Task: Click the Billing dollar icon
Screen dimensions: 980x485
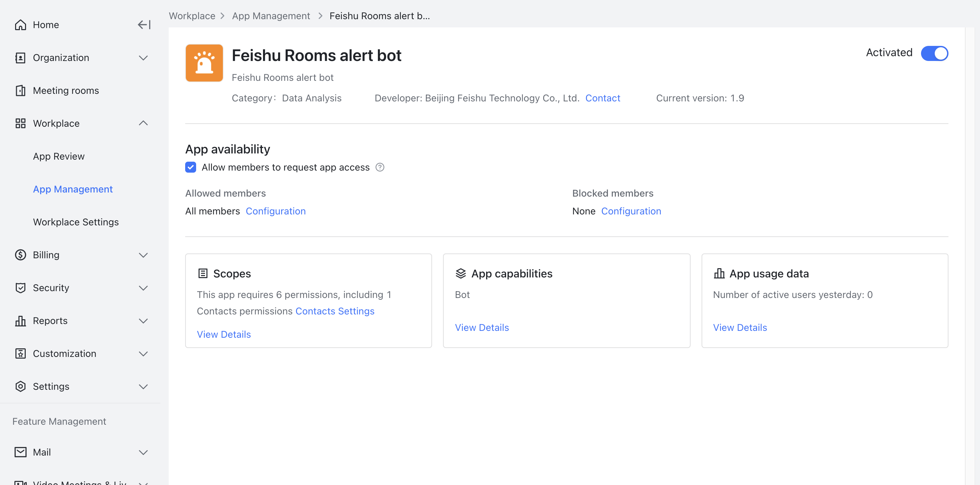Action: [x=21, y=255]
